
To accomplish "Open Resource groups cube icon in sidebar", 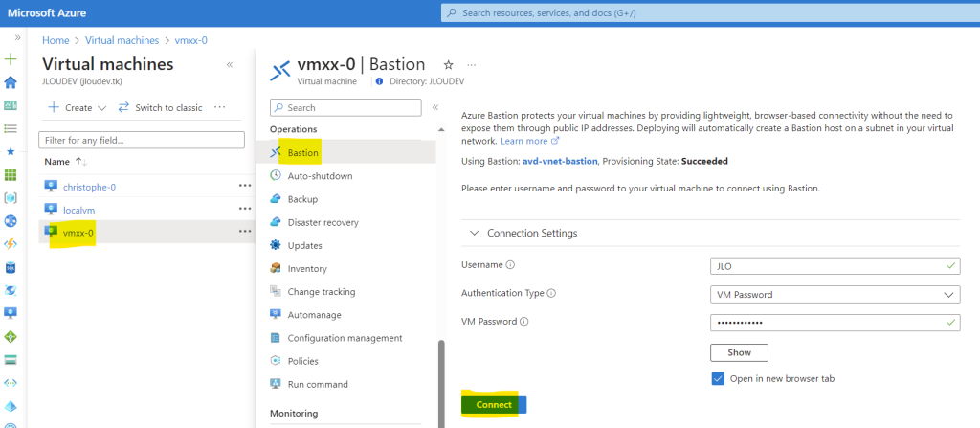I will 11,198.
